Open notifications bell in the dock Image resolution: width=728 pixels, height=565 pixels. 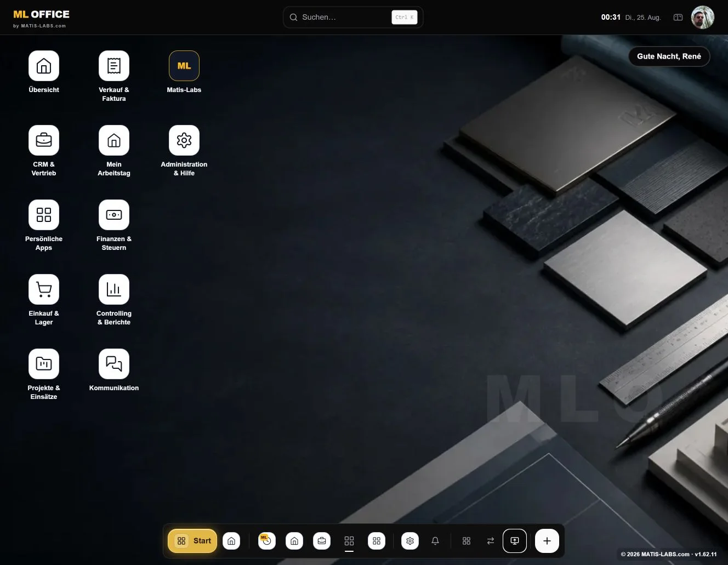click(435, 541)
